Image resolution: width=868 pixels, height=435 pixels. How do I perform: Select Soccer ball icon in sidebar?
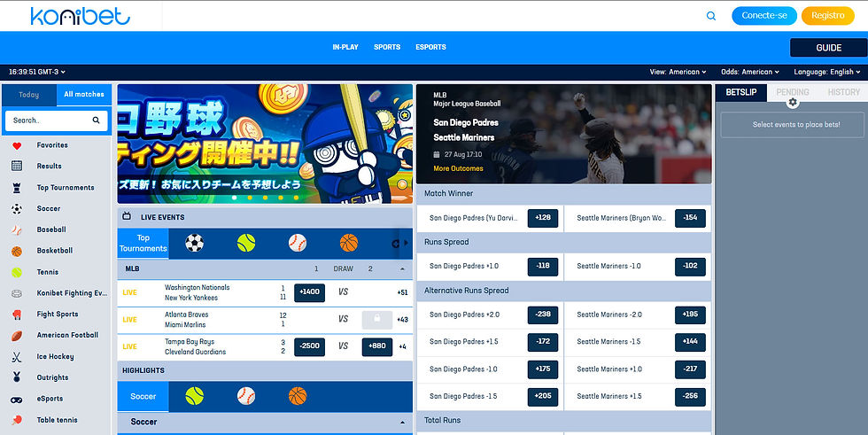(x=17, y=209)
